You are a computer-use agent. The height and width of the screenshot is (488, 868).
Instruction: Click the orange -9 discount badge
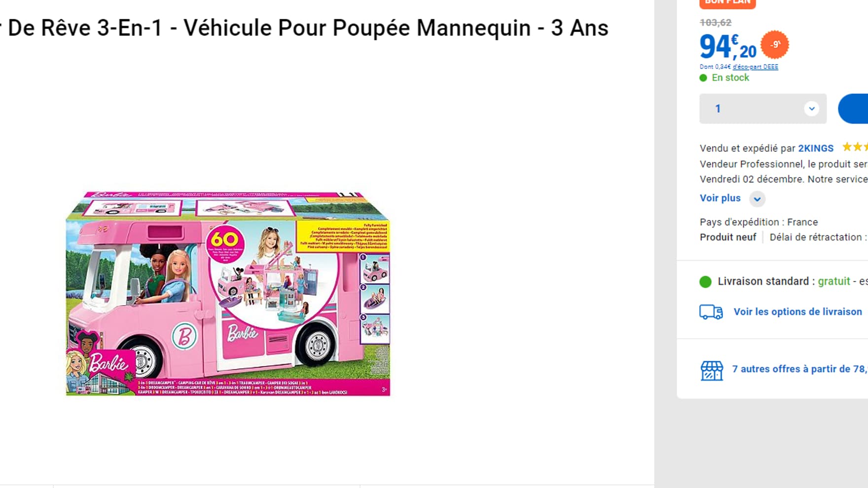[x=775, y=45]
